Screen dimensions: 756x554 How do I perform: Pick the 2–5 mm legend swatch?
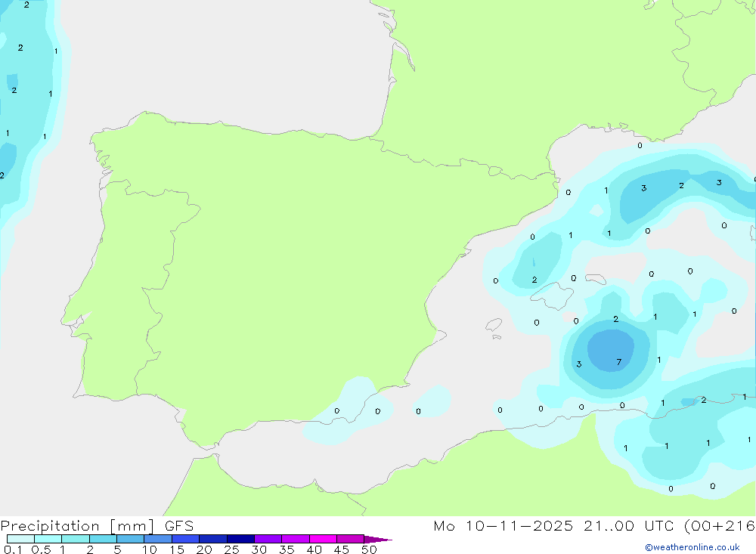[x=103, y=539]
